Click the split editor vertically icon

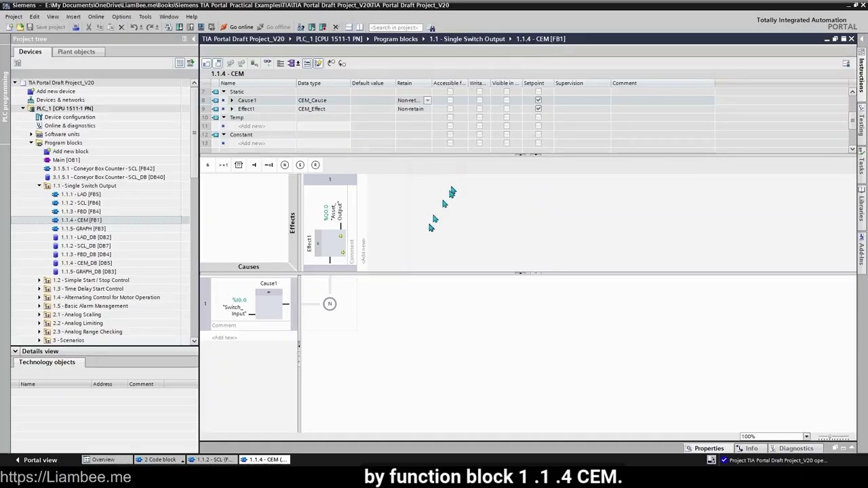359,27
